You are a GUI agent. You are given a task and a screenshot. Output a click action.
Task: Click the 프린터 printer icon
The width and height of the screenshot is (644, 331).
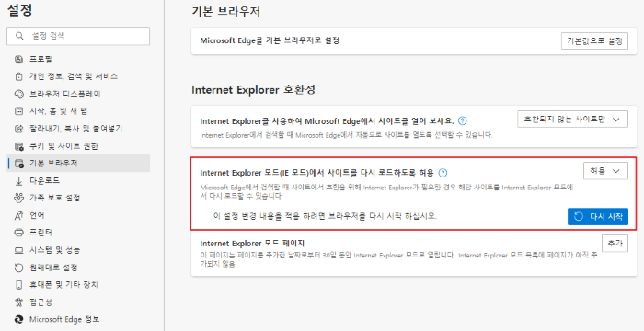point(19,233)
